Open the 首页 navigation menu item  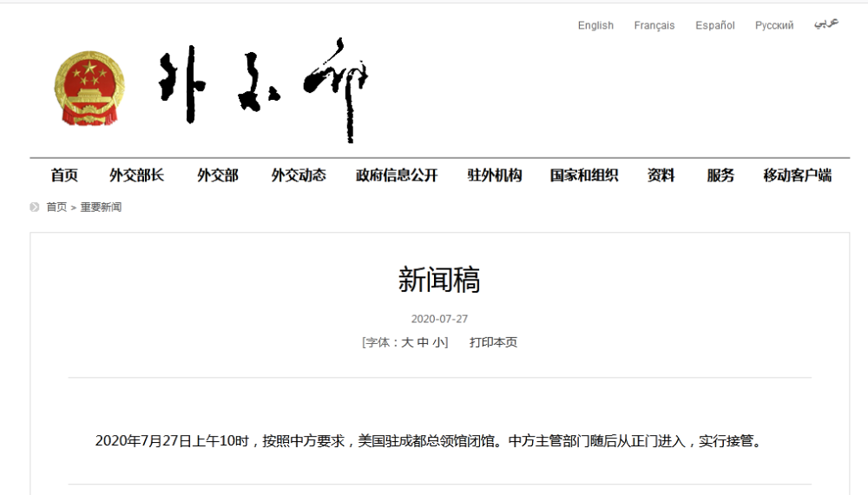(x=64, y=175)
